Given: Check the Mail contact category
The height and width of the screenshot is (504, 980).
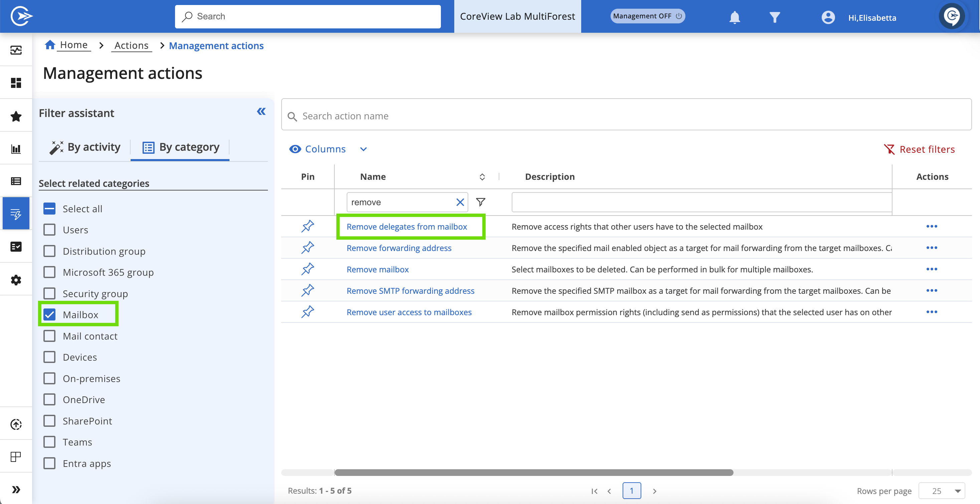Looking at the screenshot, I should click(49, 336).
